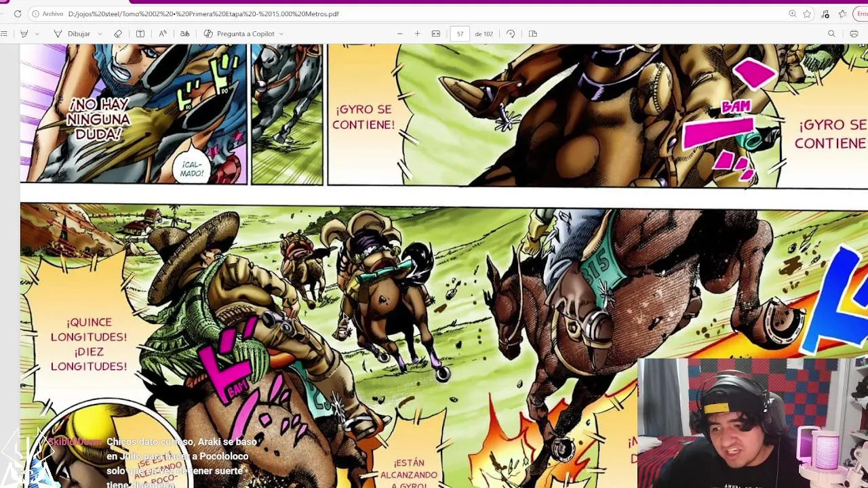Add a text box with the T icon
868x488 pixels.
[x=140, y=34]
